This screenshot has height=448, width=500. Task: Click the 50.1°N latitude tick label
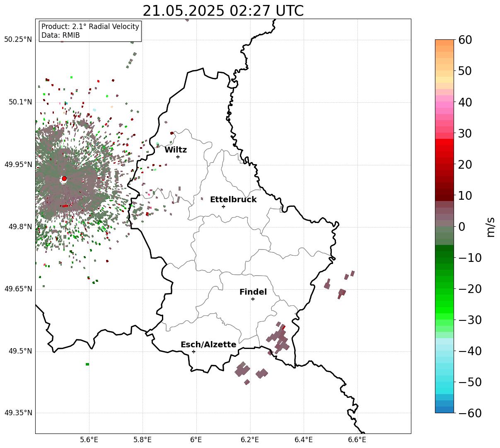(x=20, y=102)
